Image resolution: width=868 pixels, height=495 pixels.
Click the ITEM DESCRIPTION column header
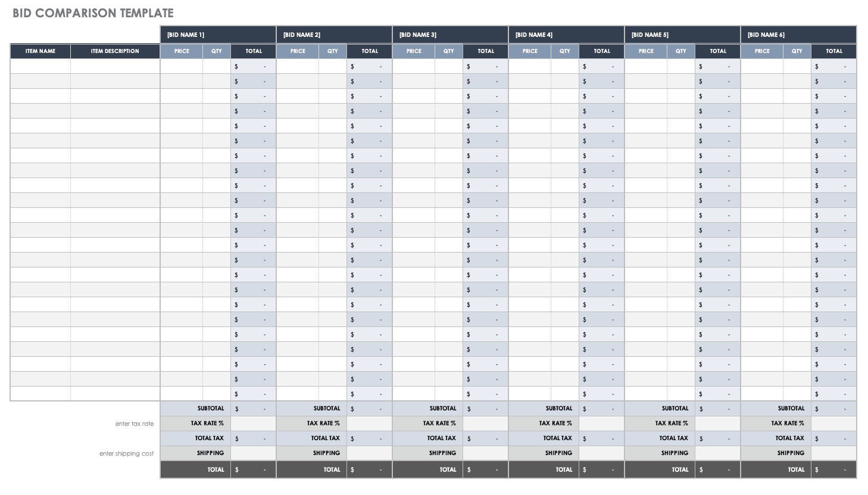(x=115, y=51)
